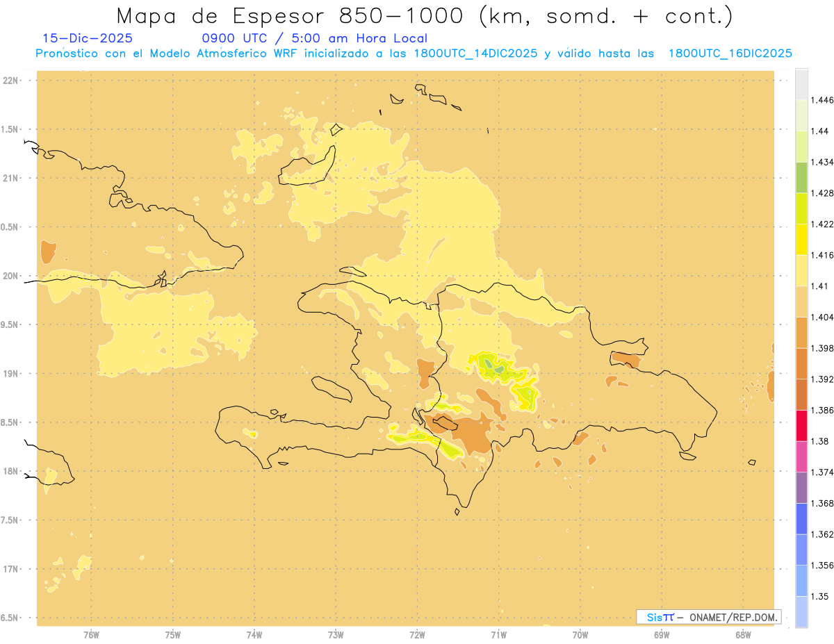
Task: Click the latitude label '21N'
Action: point(10,178)
